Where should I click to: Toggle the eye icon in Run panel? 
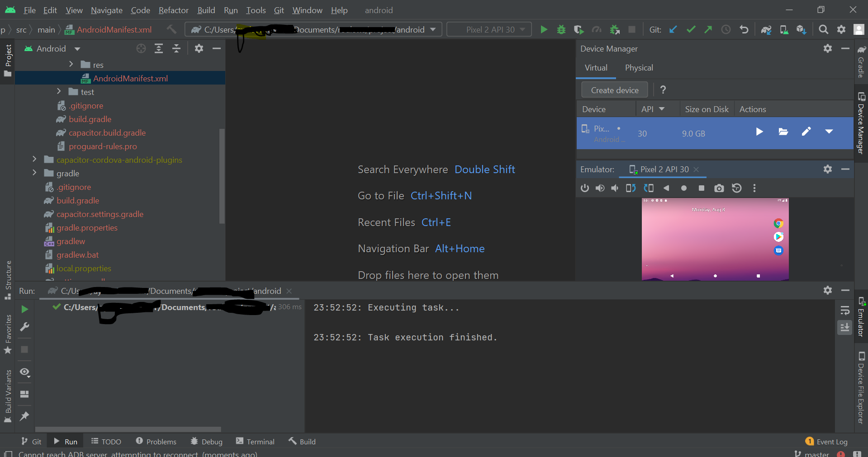point(24,372)
